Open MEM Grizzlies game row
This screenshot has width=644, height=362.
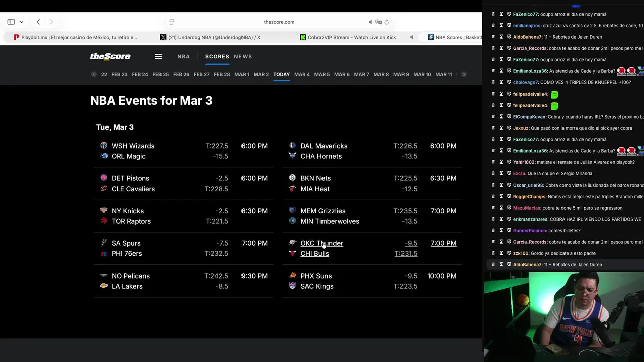tap(372, 216)
